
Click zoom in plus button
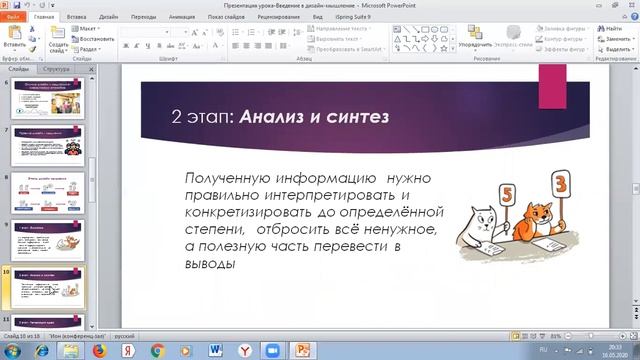tap(622, 336)
